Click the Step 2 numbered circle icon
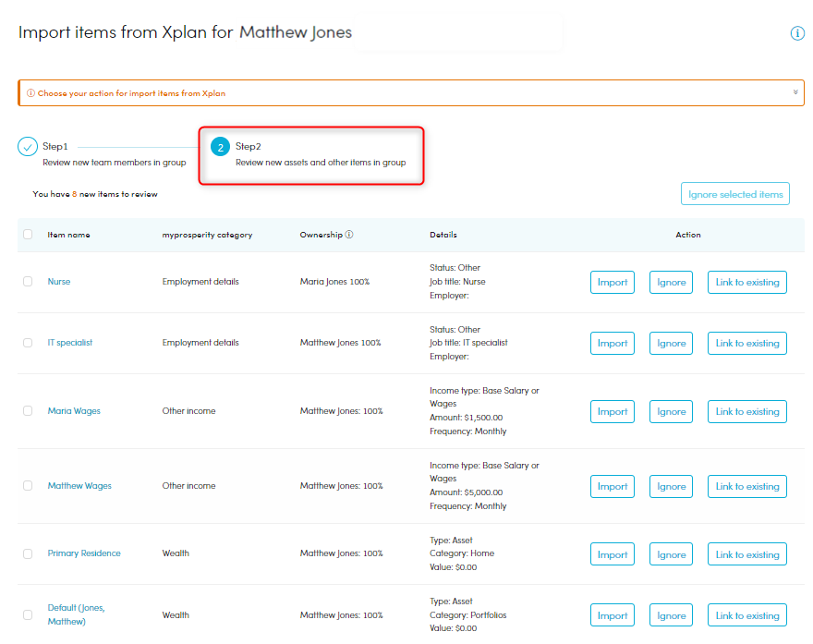The image size is (813, 644). click(220, 147)
